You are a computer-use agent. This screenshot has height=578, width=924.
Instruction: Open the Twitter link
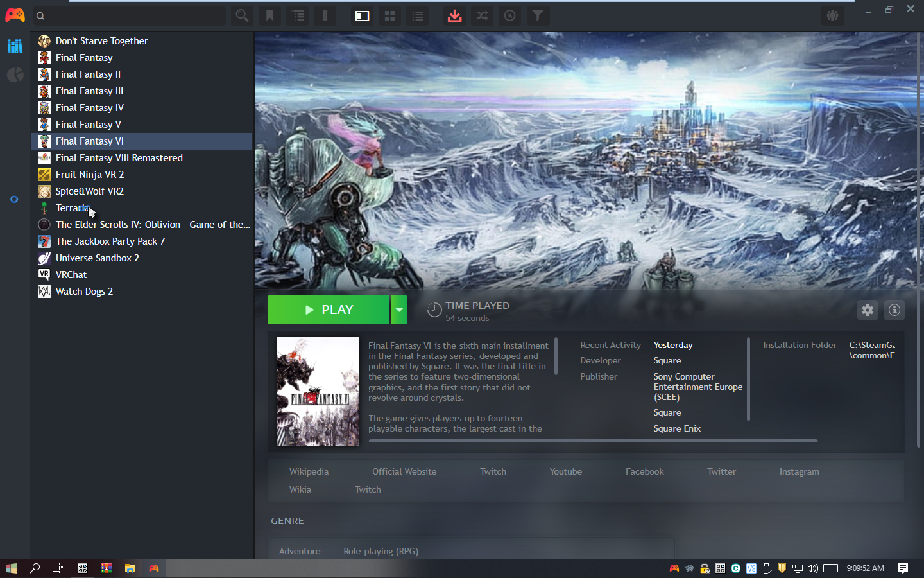click(x=722, y=471)
